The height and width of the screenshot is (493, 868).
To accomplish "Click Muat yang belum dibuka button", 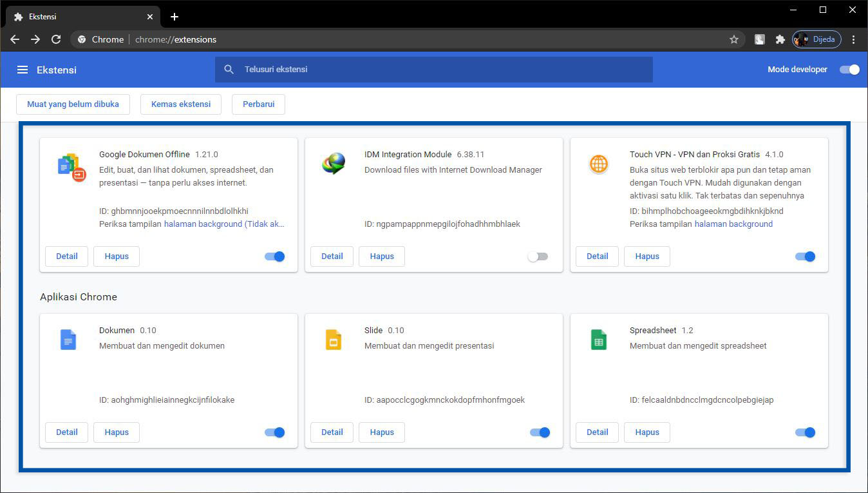I will tap(73, 104).
